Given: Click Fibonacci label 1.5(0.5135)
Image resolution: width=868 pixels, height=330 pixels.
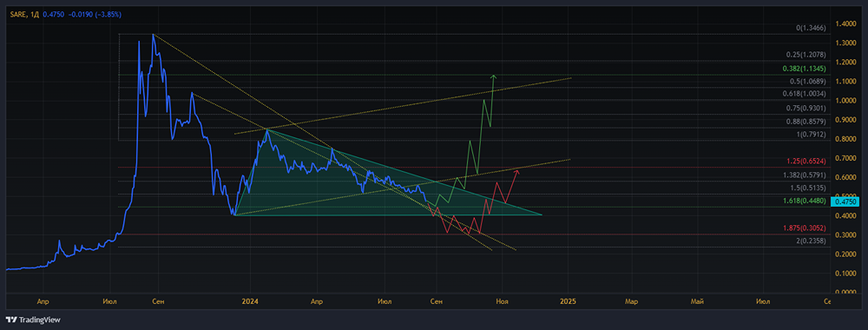Looking at the screenshot, I should (809, 188).
